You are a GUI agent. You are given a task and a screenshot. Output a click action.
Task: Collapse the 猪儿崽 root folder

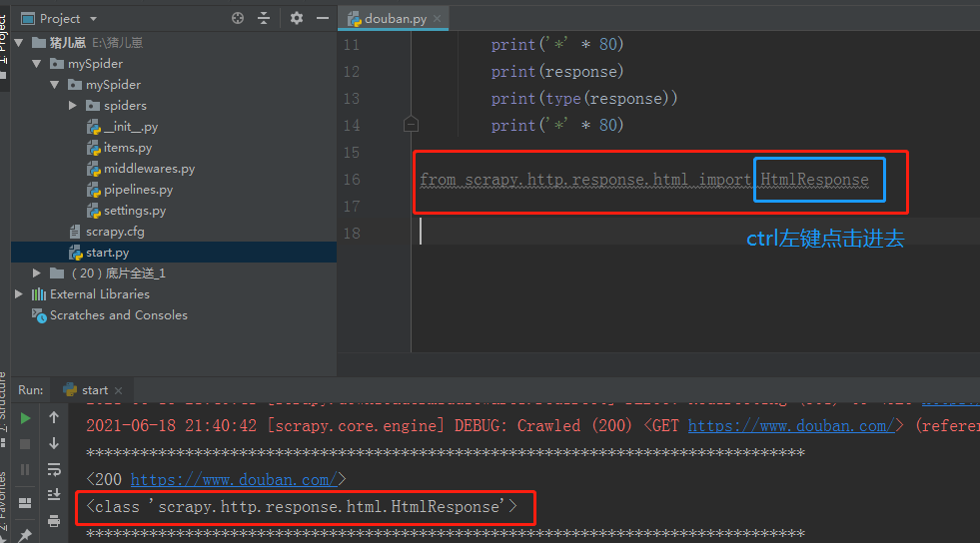point(19,43)
